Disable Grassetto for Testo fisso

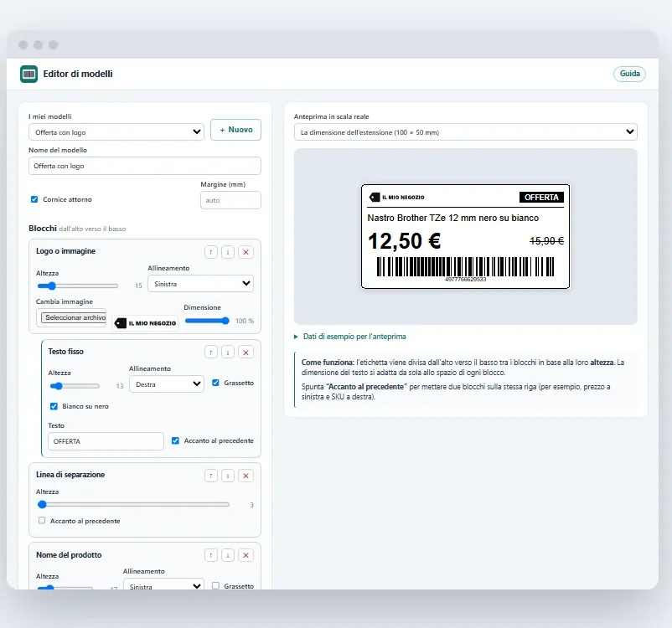(215, 383)
